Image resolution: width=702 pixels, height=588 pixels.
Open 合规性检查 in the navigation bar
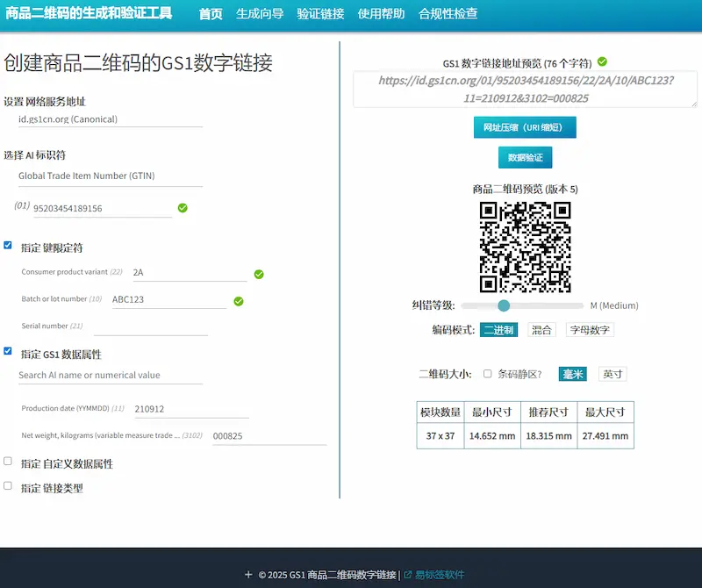point(448,14)
